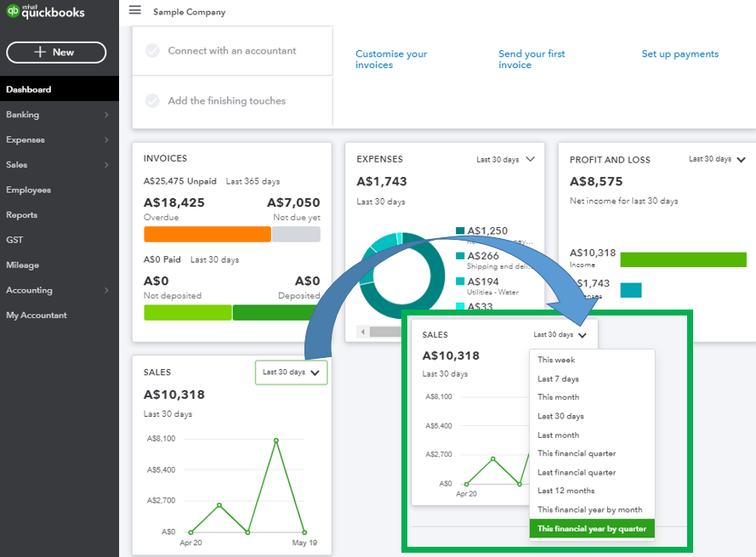756x557 pixels.
Task: Click the A$266 Shipping legend swatch
Action: [460, 256]
